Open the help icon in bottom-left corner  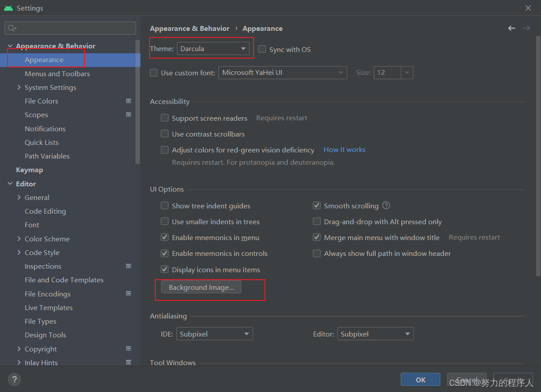point(14,379)
